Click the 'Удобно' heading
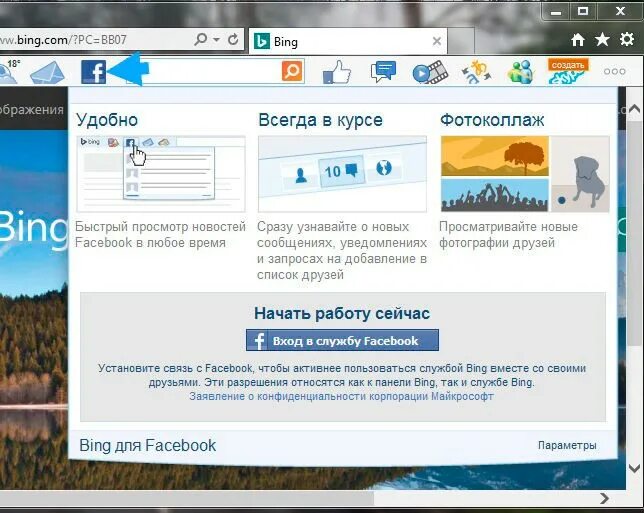 pyautogui.click(x=107, y=120)
